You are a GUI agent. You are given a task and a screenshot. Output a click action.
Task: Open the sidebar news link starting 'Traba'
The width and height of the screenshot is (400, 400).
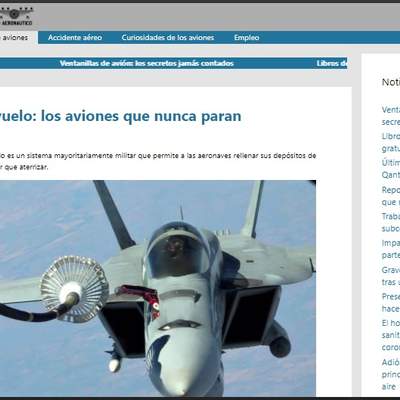pyautogui.click(x=391, y=222)
